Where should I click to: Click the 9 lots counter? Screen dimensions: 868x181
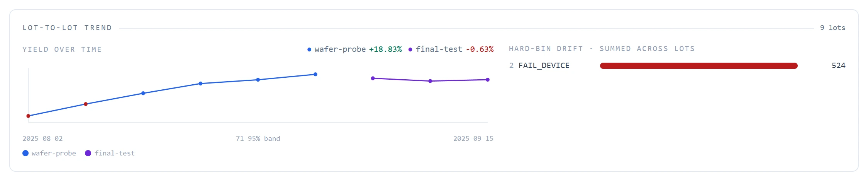click(x=832, y=28)
